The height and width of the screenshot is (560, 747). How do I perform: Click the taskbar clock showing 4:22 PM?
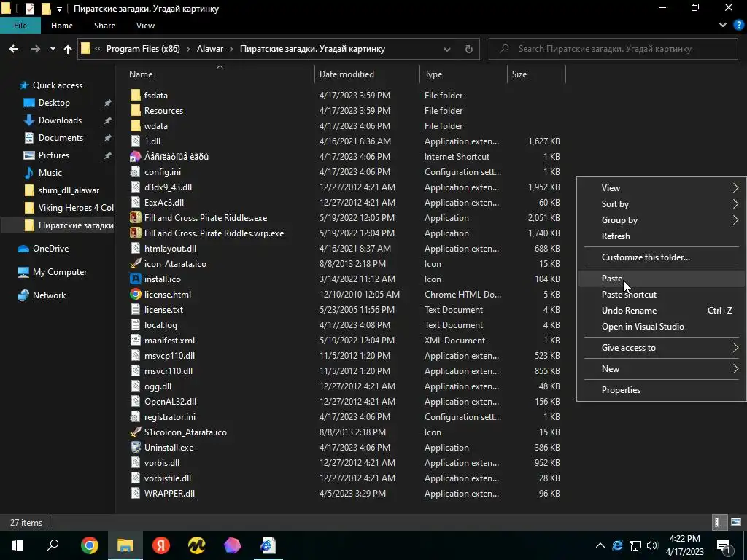[x=684, y=545]
